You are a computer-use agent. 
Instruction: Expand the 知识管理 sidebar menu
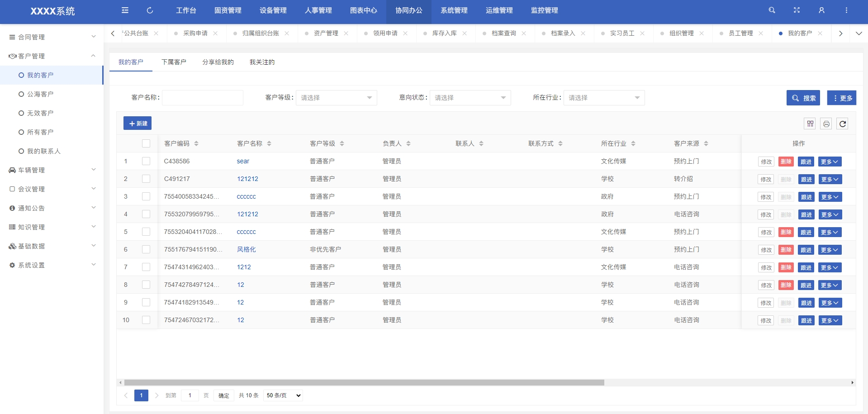click(52, 227)
